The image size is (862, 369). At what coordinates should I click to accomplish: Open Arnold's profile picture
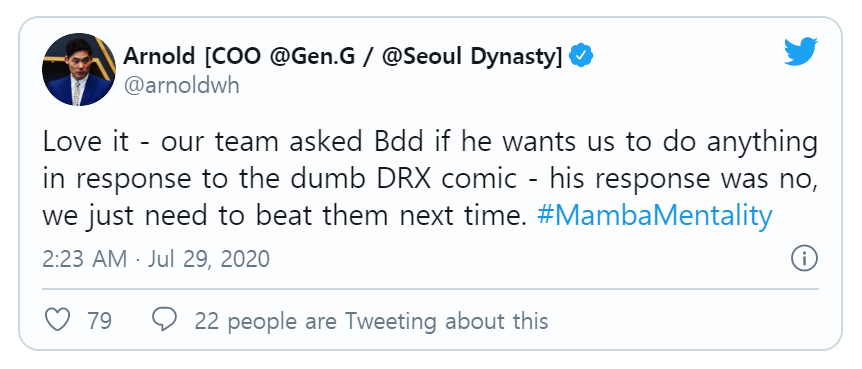coord(79,69)
